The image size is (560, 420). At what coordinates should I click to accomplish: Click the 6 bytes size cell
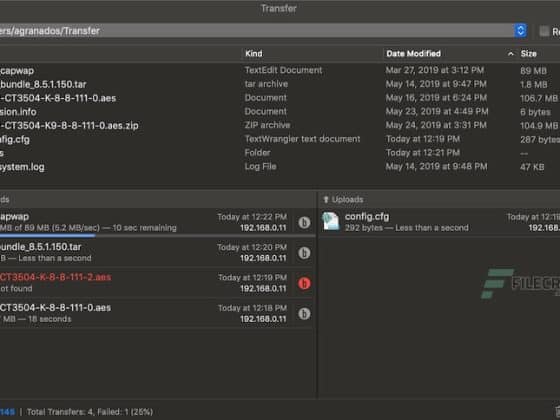[x=535, y=112]
